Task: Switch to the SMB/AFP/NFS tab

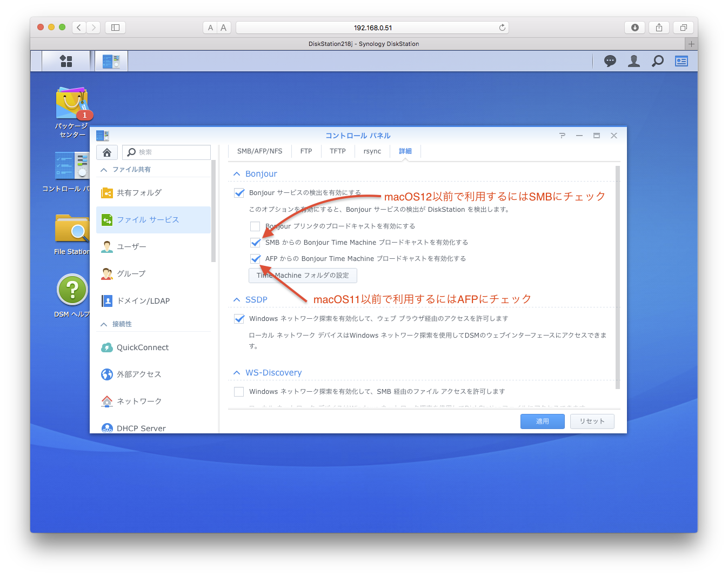Action: (x=259, y=151)
